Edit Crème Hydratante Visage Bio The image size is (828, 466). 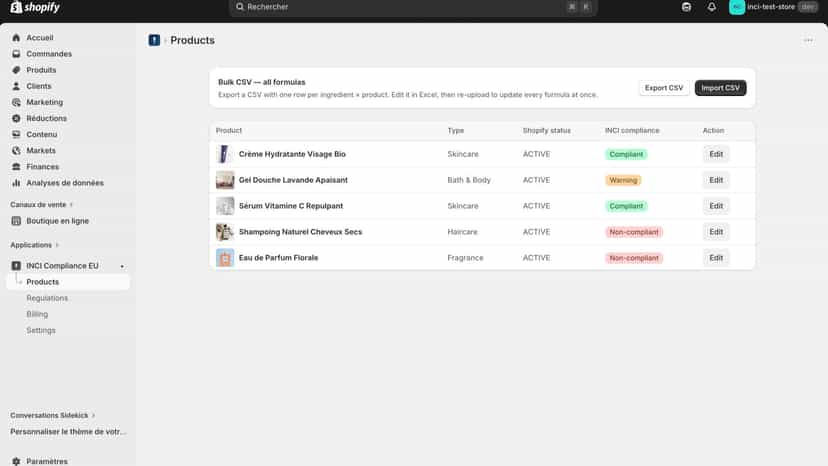[716, 154]
